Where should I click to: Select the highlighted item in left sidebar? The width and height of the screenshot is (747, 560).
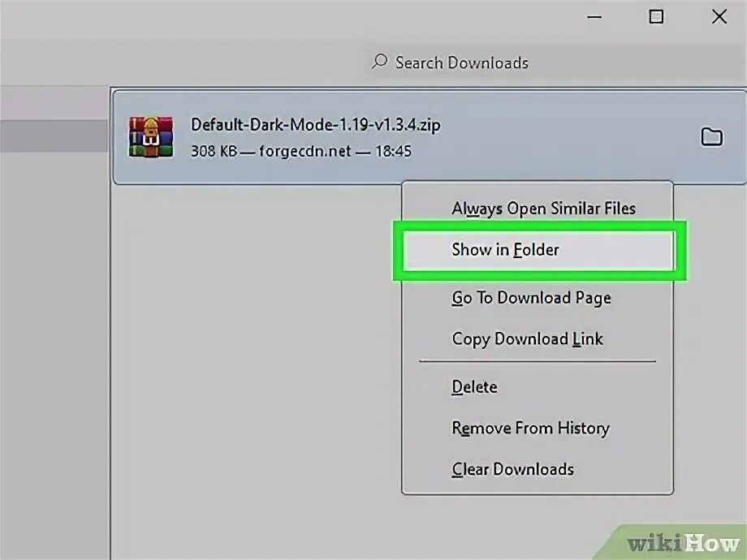pos(54,136)
